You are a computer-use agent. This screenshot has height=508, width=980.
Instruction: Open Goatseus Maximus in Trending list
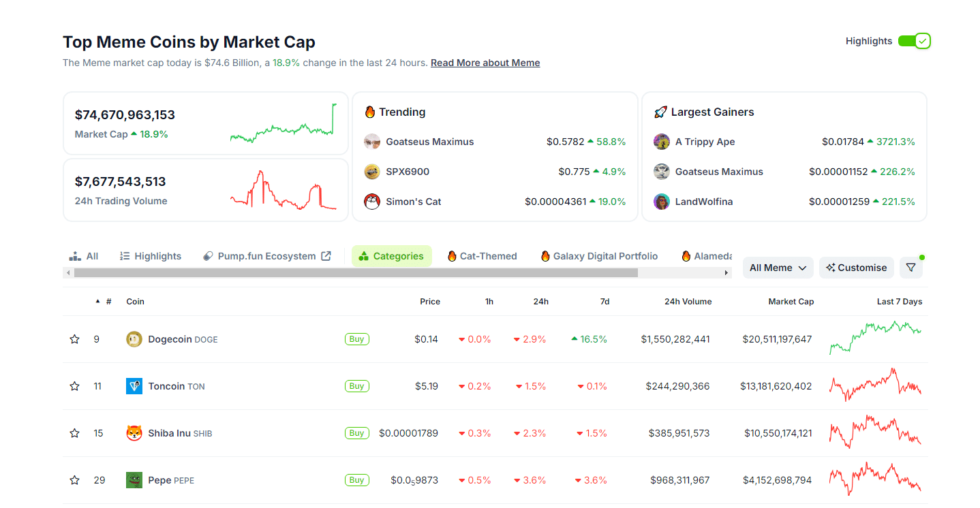pyautogui.click(x=430, y=142)
